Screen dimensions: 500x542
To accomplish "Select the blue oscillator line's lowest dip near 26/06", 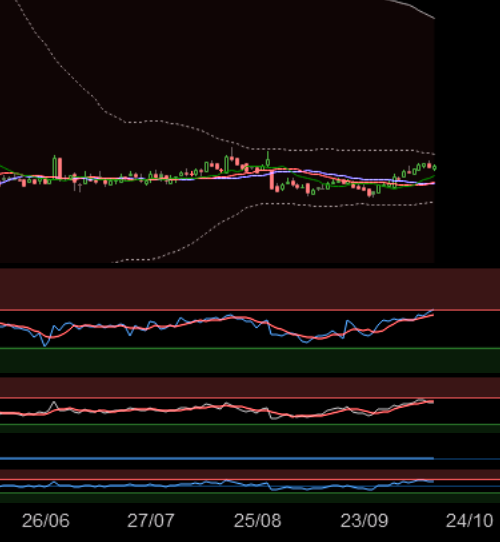I will [45, 344].
